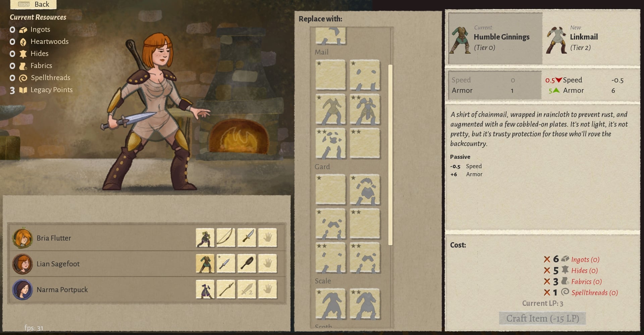Screen dimensions: 644x335
Task: Click the Current LP: 3 text
Action: click(x=542, y=303)
